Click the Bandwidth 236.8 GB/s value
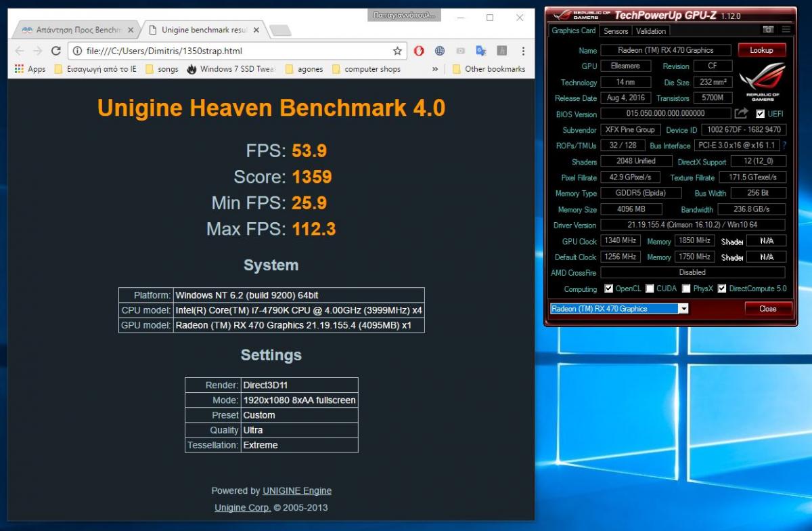 point(752,209)
